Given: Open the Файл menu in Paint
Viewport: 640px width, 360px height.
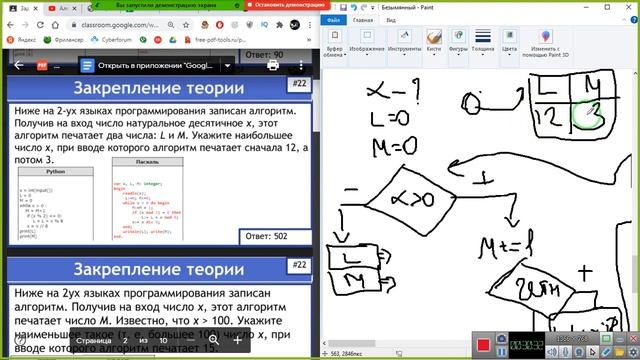Looking at the screenshot, I should point(333,20).
